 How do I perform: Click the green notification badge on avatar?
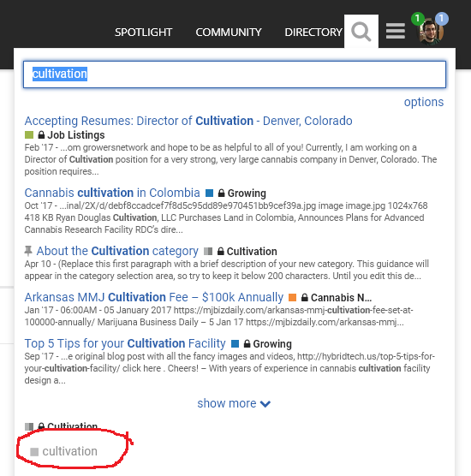coord(418,19)
